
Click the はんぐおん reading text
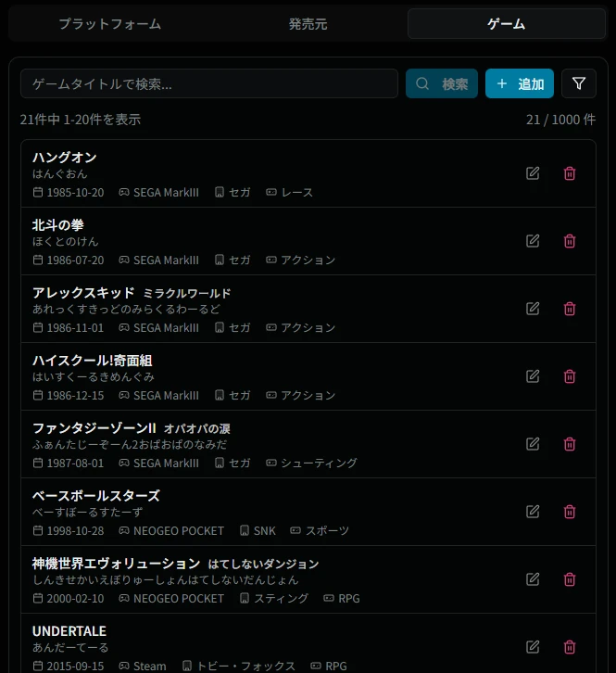point(60,173)
